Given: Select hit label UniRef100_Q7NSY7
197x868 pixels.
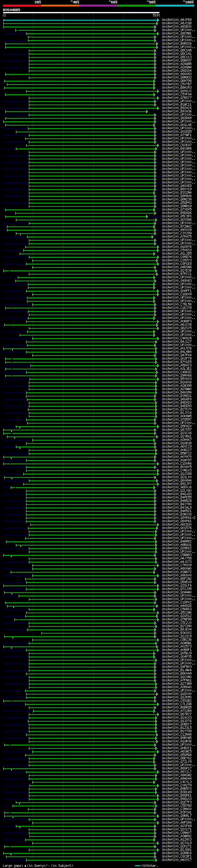Looking at the screenshot, I should pyautogui.click(x=177, y=98).
